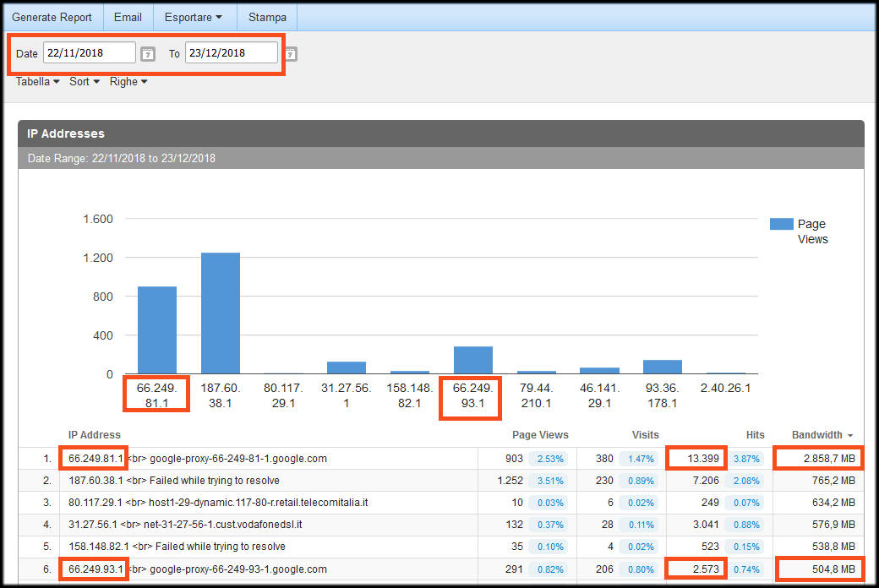Click the 634,2 MB bandwidth cell
The image size is (879, 588).
tap(833, 502)
